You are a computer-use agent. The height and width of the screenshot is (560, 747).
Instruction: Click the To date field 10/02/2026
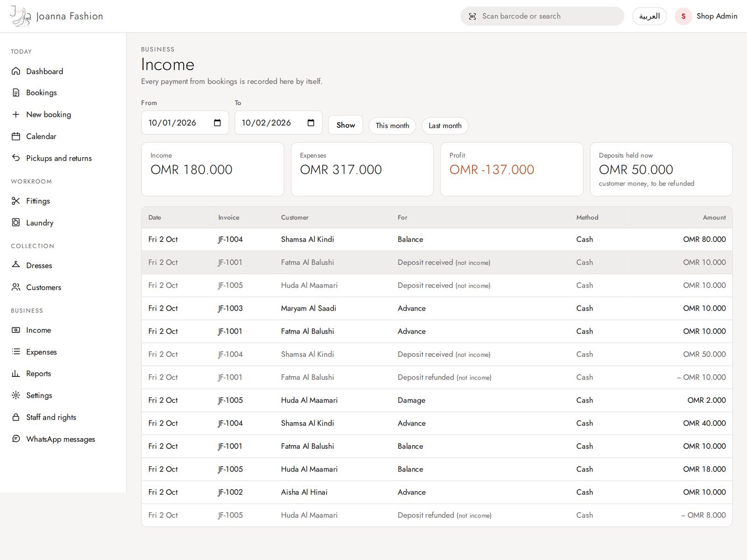[x=278, y=123]
